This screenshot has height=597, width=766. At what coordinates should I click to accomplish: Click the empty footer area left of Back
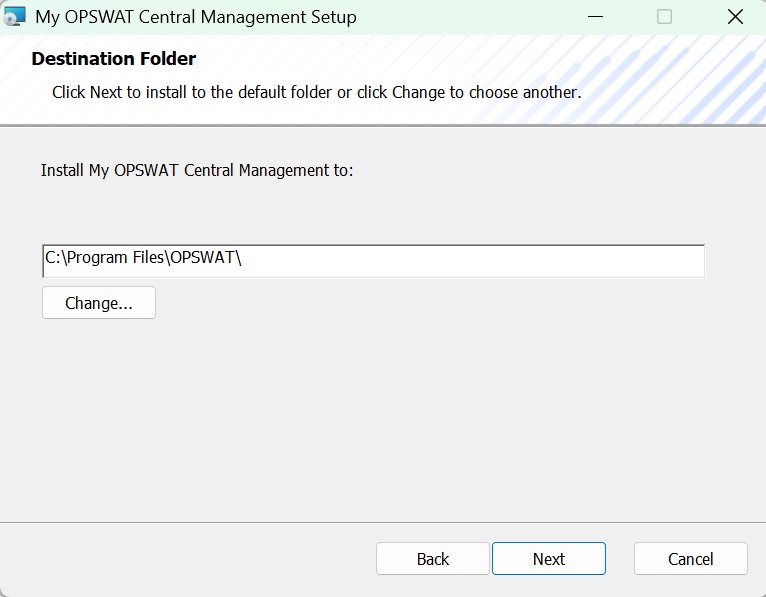188,558
